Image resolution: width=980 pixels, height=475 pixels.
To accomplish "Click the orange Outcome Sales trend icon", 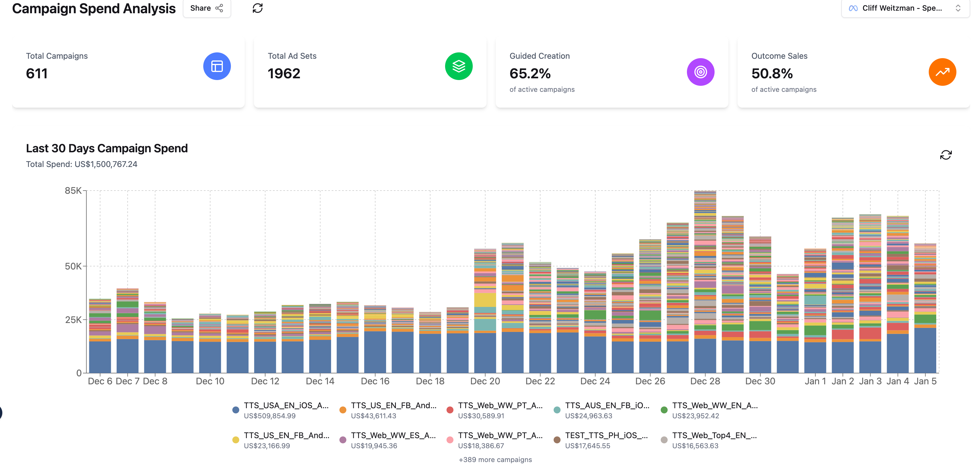I will 942,72.
